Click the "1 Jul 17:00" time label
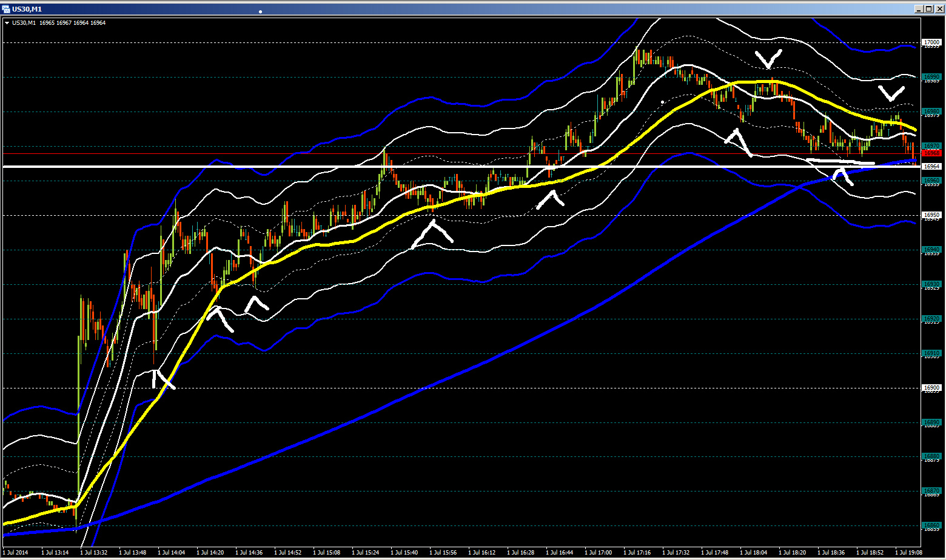This screenshot has height=560, width=946. click(x=598, y=553)
